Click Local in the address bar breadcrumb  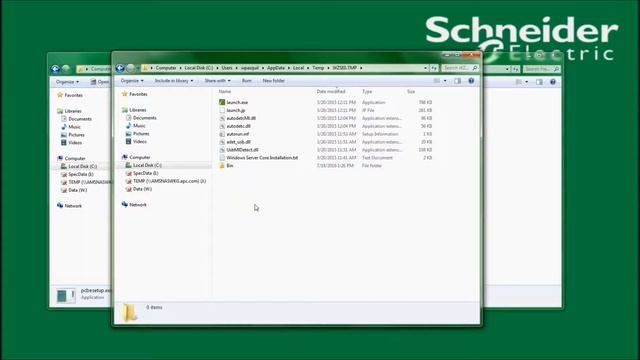pyautogui.click(x=298, y=68)
